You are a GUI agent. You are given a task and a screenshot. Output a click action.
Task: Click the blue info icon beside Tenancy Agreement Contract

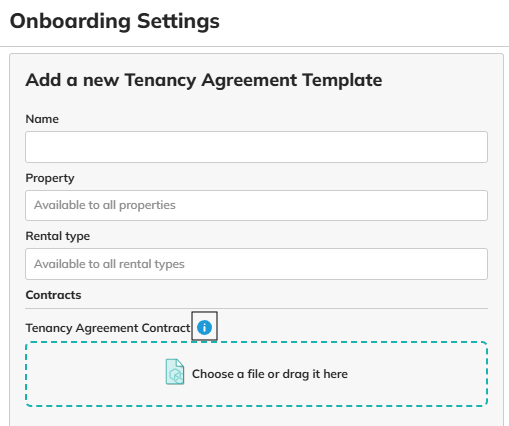(x=204, y=327)
